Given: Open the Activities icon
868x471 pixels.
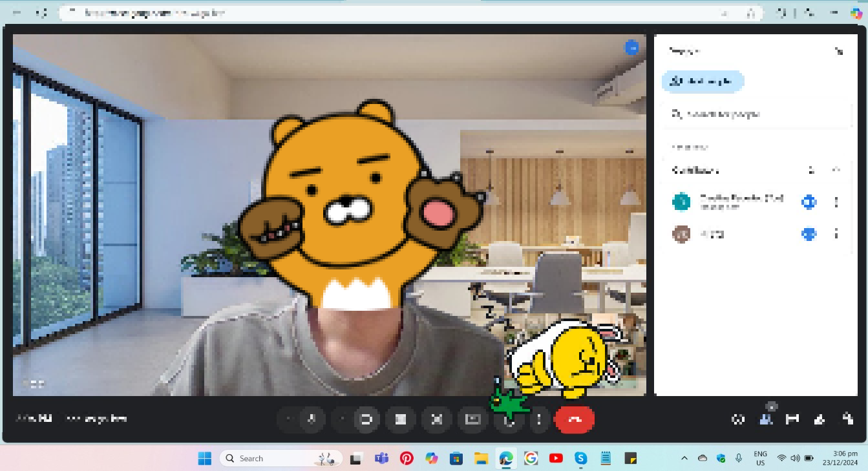Looking at the screenshot, I should tap(820, 419).
